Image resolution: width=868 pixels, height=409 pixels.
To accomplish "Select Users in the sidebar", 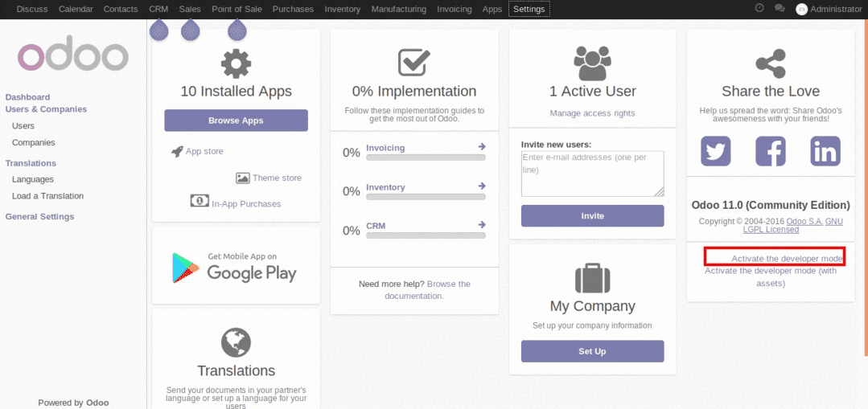I will click(23, 126).
